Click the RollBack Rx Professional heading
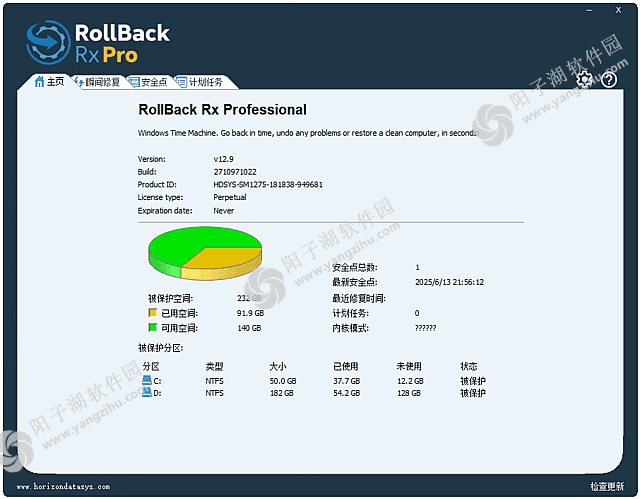Image resolution: width=640 pixels, height=499 pixels. pyautogui.click(x=222, y=109)
